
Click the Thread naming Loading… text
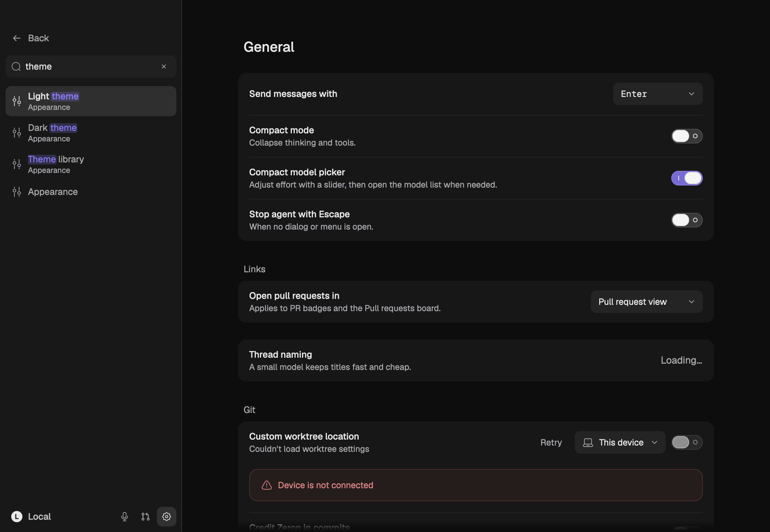click(681, 360)
